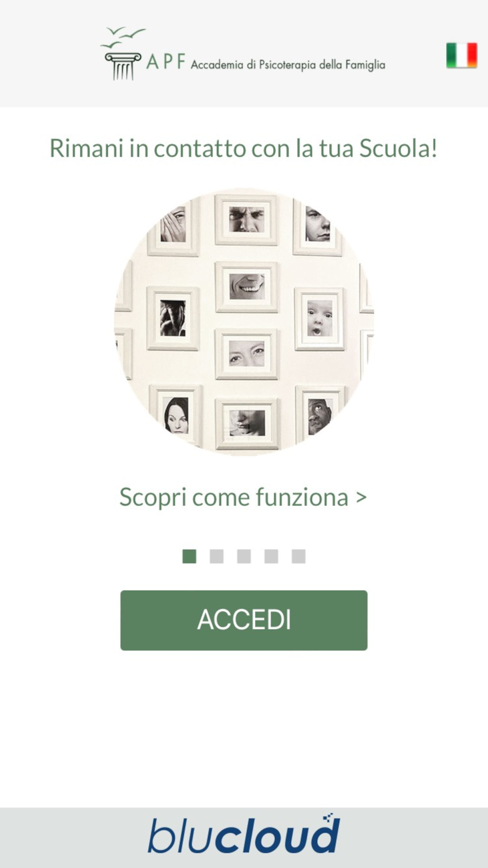Open the Scopri come funziona link
The height and width of the screenshot is (868, 488).
[243, 497]
